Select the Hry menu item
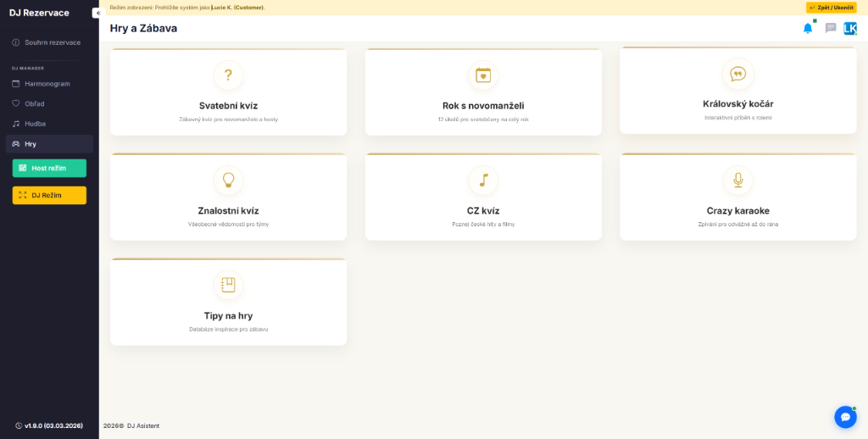The image size is (868, 439). (x=49, y=144)
